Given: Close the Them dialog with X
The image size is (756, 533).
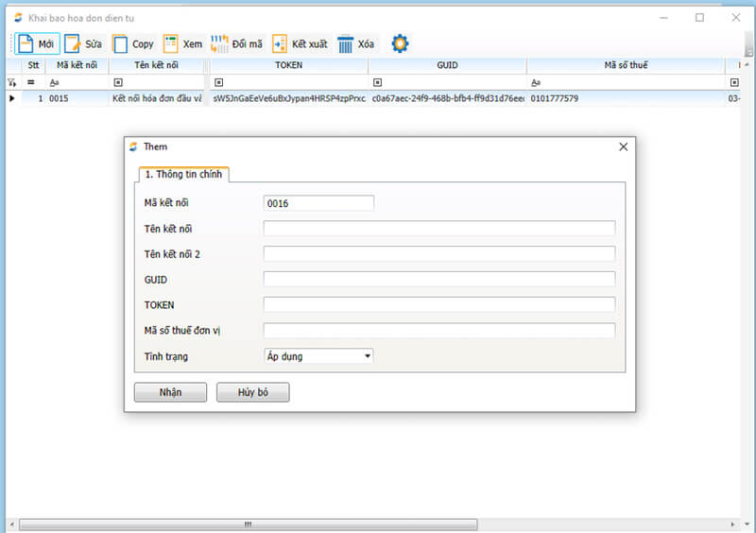Looking at the screenshot, I should coord(624,146).
